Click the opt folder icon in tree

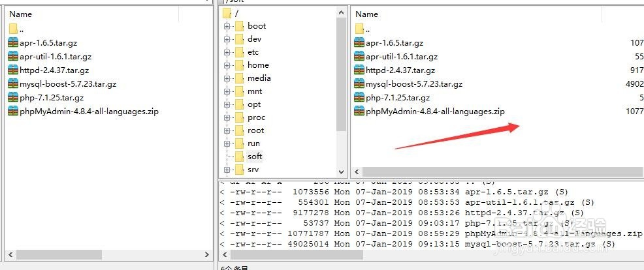click(240, 104)
